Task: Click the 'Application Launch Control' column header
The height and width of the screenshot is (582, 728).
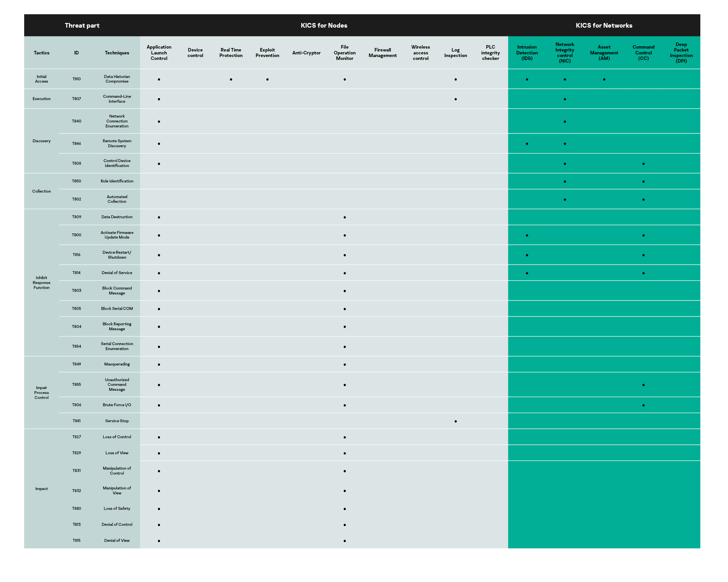Action: [x=159, y=53]
